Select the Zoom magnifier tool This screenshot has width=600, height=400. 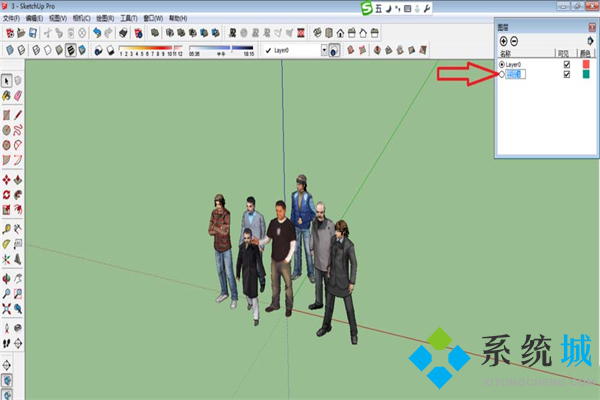coord(7,294)
